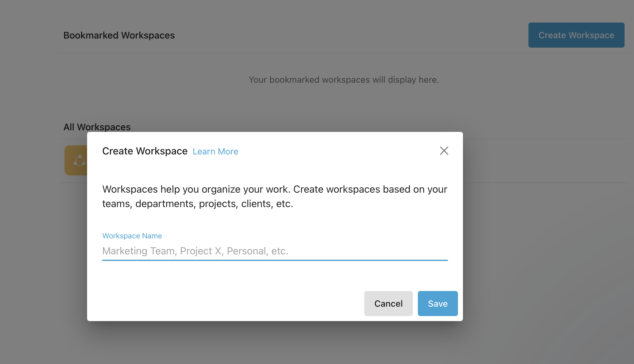Screen dimensions: 634x364
Task: Select the yellow workspace icon behind dialog
Action: [x=76, y=160]
